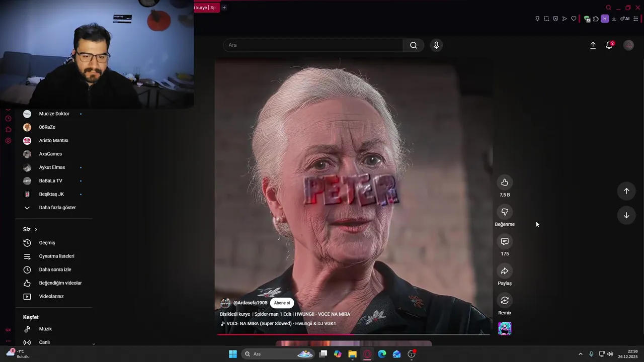The image size is (644, 362).
Task: Open the upload/create icon in YouTube header
Action: pyautogui.click(x=593, y=45)
